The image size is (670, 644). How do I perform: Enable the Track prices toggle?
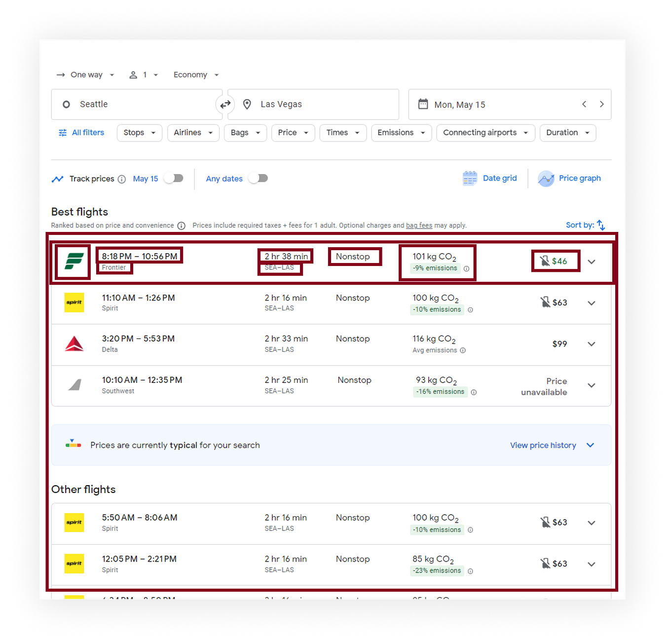pos(173,178)
